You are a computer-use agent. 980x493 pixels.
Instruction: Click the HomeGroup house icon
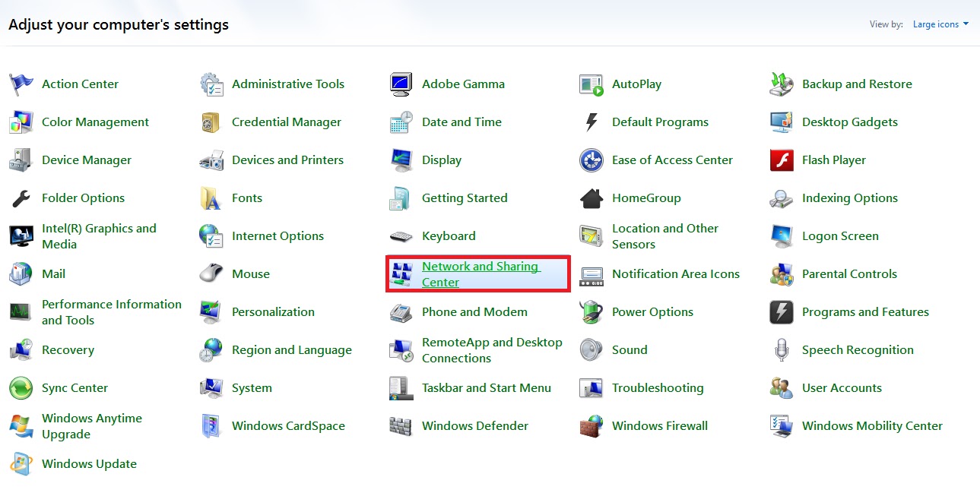[591, 198]
